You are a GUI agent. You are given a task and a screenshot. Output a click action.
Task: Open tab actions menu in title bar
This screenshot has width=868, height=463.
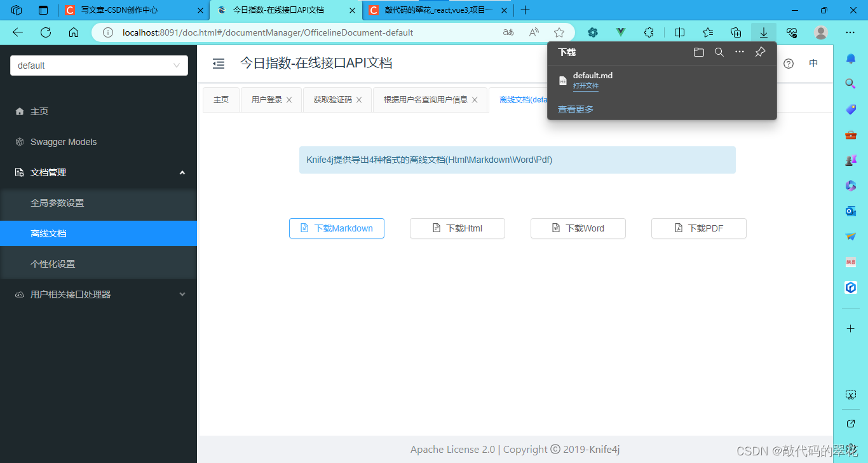point(43,10)
